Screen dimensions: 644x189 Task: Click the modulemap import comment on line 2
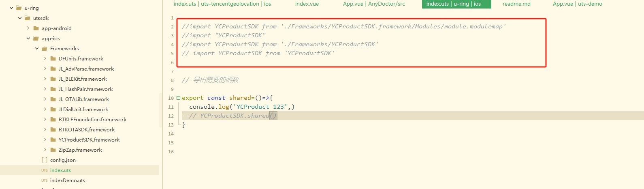(x=344, y=26)
